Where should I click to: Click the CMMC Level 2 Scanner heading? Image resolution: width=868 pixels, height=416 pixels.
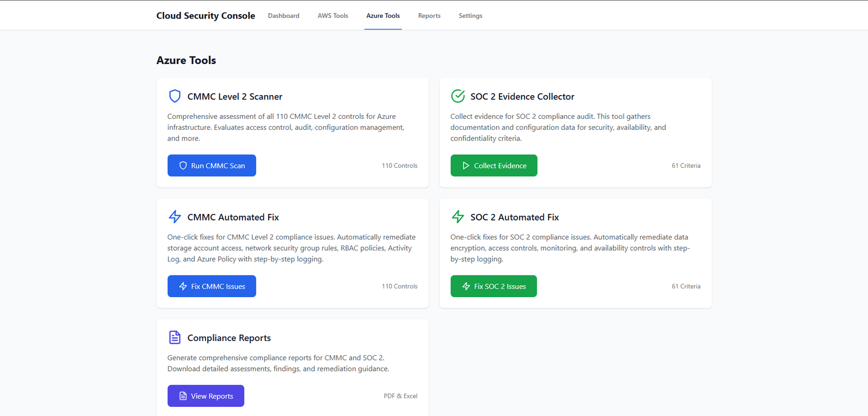tap(235, 97)
